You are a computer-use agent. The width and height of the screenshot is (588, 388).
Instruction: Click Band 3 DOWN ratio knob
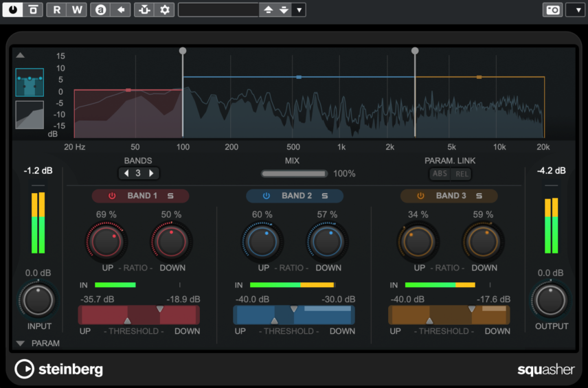pyautogui.click(x=483, y=242)
